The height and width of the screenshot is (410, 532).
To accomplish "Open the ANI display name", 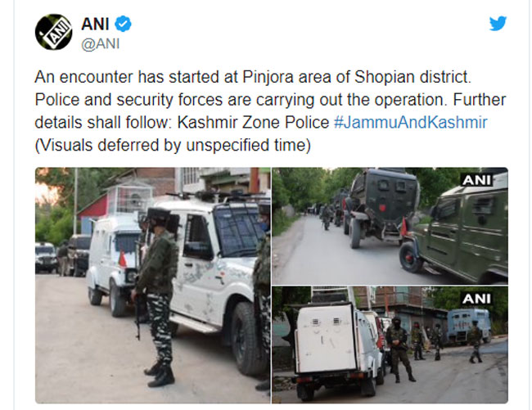I will (95, 24).
